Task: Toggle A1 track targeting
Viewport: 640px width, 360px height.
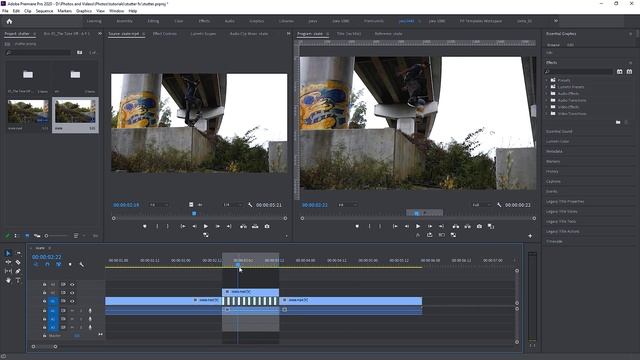Action: [x=53, y=311]
